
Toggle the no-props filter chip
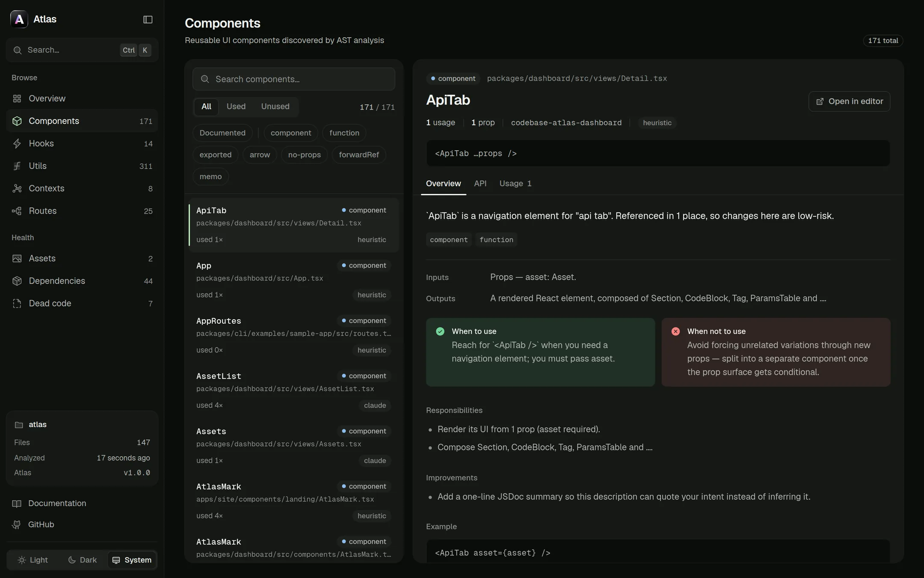304,155
